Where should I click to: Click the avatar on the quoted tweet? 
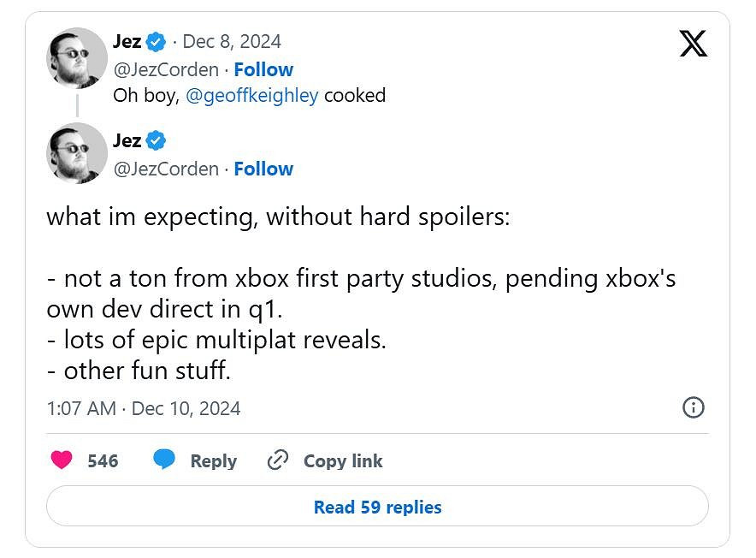tap(75, 57)
